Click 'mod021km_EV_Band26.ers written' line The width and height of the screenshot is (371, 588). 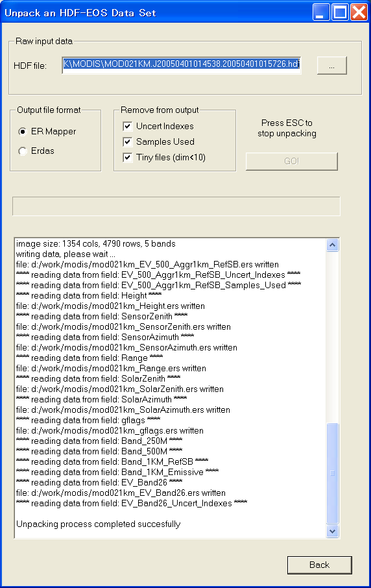[x=121, y=493]
